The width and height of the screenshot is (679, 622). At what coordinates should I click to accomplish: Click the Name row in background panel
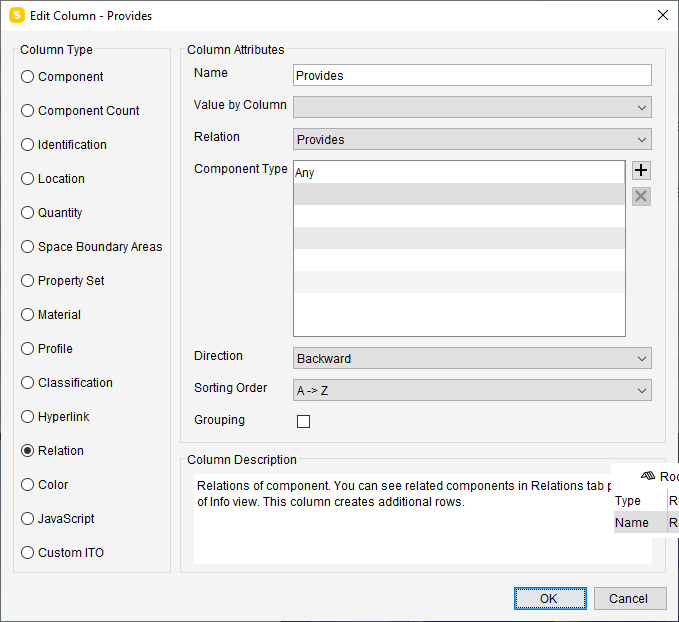(646, 522)
